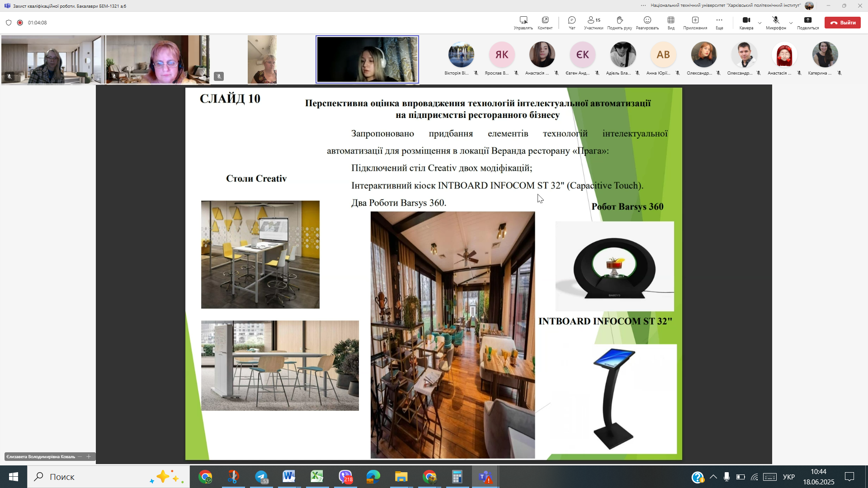868x488 pixels.
Task: Open Приложения apps menu
Action: click(695, 22)
